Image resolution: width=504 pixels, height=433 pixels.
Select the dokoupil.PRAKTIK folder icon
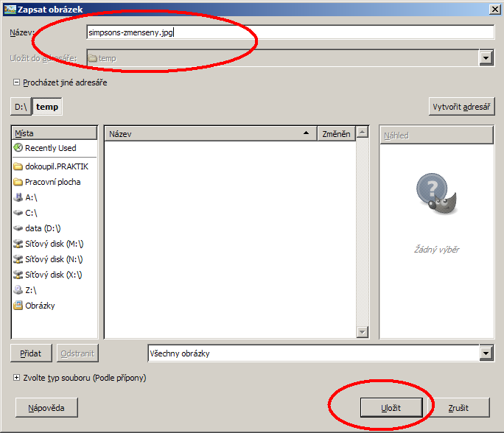coord(18,166)
